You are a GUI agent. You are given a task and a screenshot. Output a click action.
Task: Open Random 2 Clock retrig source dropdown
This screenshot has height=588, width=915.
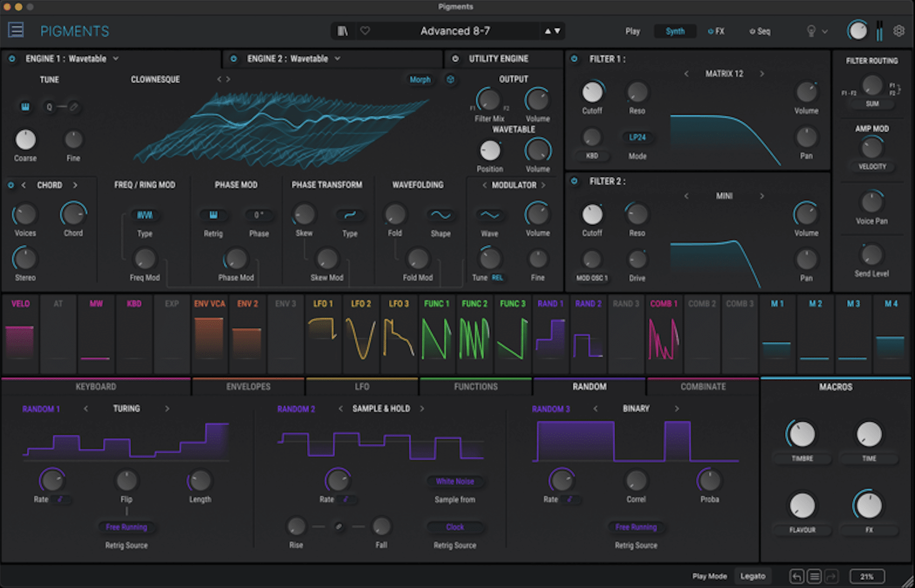[x=455, y=527]
